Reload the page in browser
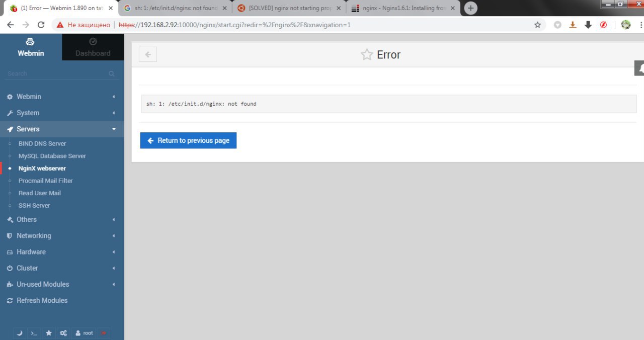644x340 pixels. pyautogui.click(x=41, y=25)
